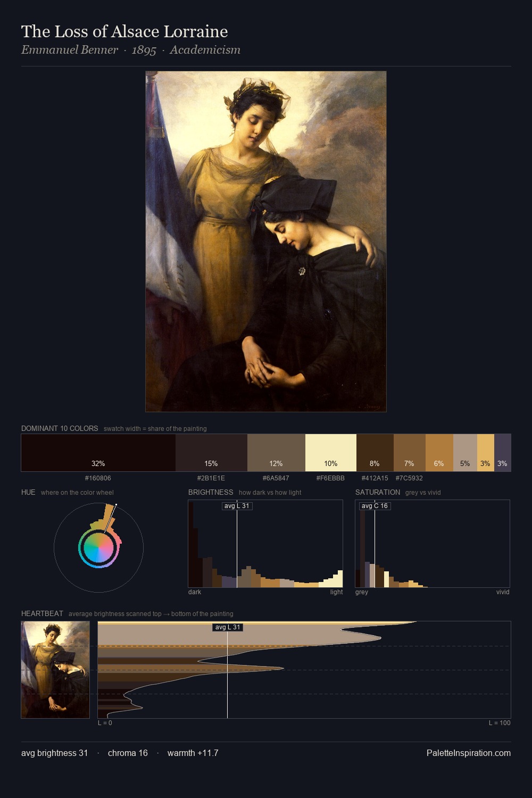Select the 3% golden yellow swatch
532x798 pixels.
coord(486,453)
